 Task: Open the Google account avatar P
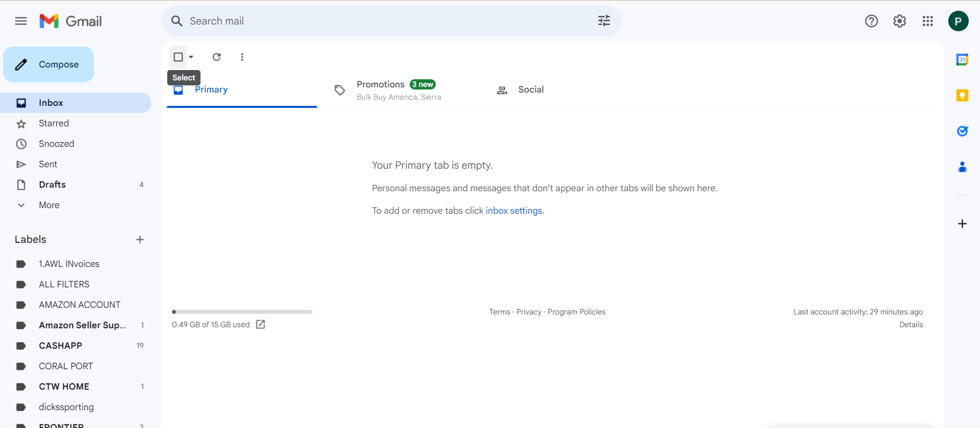pyautogui.click(x=959, y=21)
